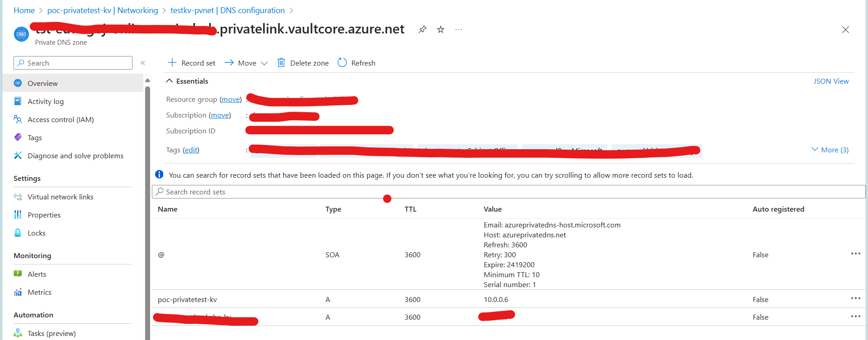Image resolution: width=868 pixels, height=340 pixels.
Task: Close the Private DNS zone blade
Action: (x=845, y=29)
